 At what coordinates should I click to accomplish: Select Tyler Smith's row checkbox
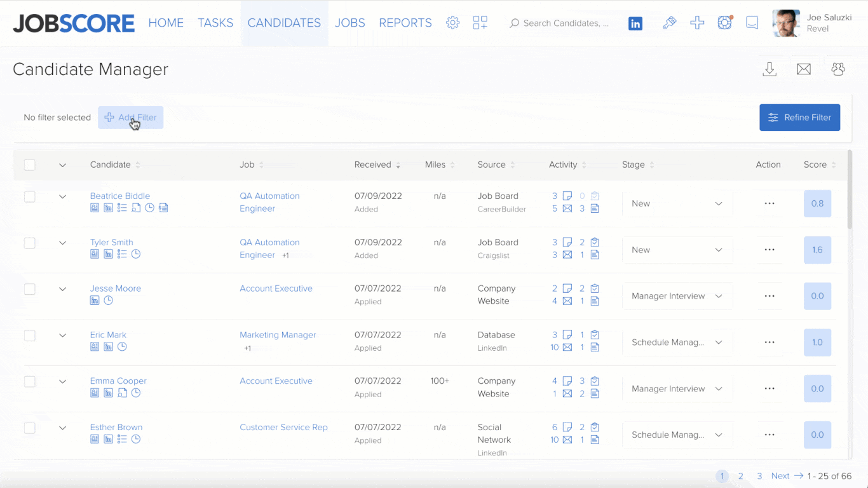tap(30, 243)
